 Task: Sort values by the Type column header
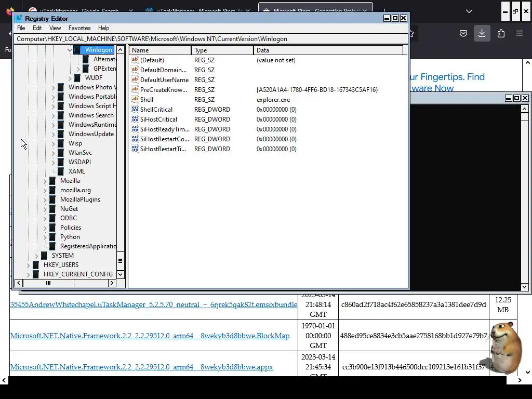click(222, 50)
